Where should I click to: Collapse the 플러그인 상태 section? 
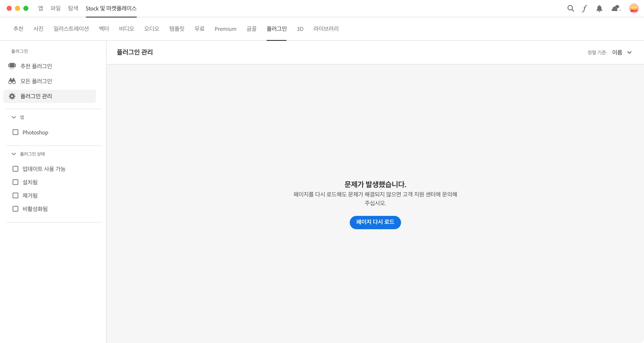pos(14,154)
